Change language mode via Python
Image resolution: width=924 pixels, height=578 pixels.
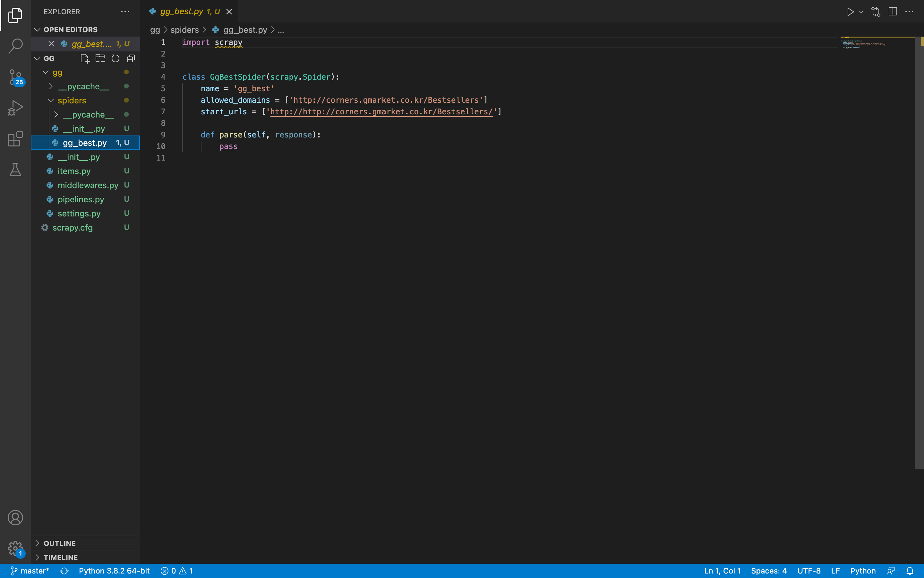[862, 571]
